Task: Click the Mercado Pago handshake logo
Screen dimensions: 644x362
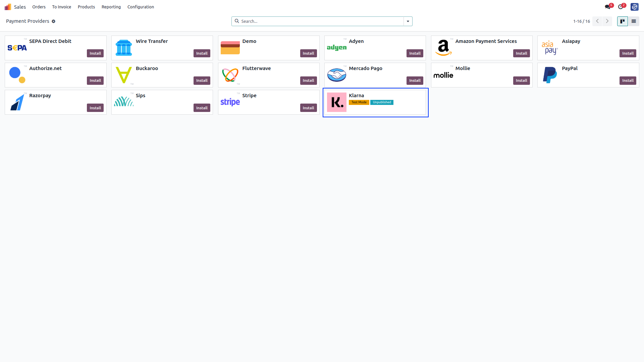Action: [x=337, y=75]
